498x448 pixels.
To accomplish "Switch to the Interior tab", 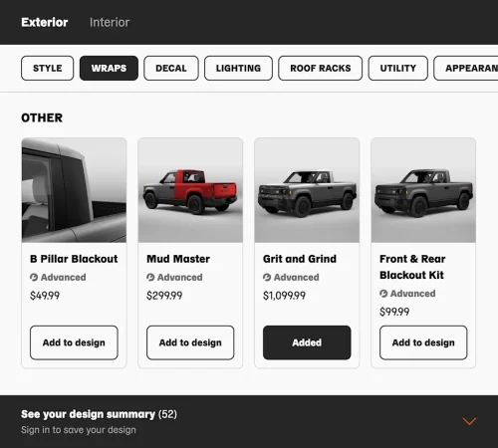I will (110, 22).
